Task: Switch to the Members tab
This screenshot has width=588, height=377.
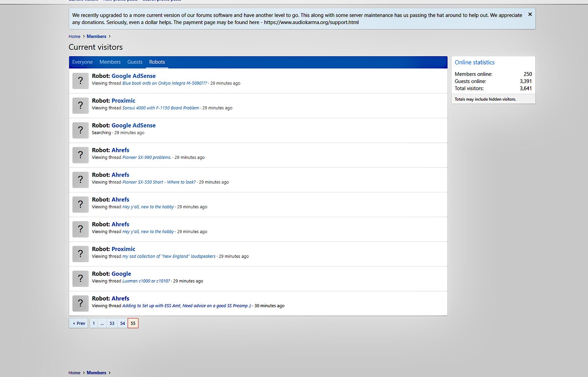Action: [x=110, y=62]
